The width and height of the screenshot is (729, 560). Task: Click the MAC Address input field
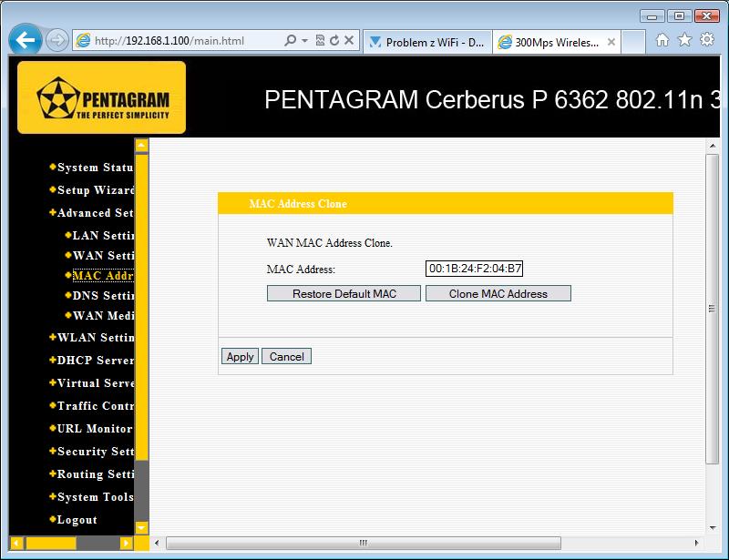pos(474,269)
